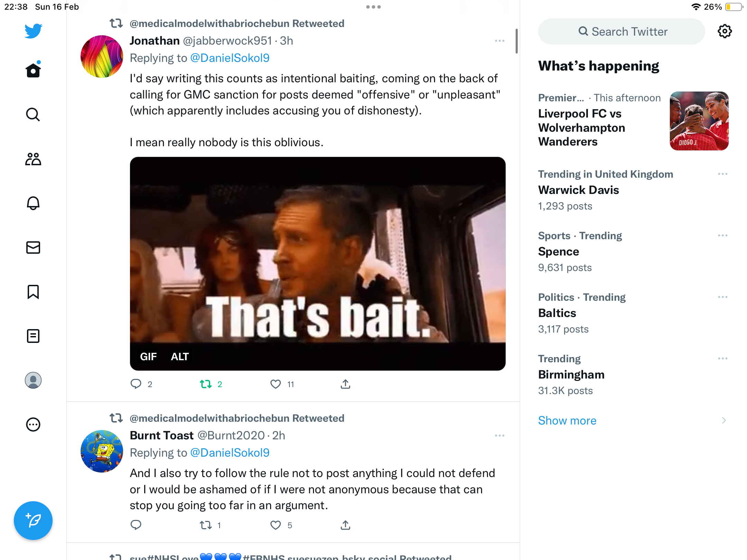Open the Notifications bell

tap(33, 203)
